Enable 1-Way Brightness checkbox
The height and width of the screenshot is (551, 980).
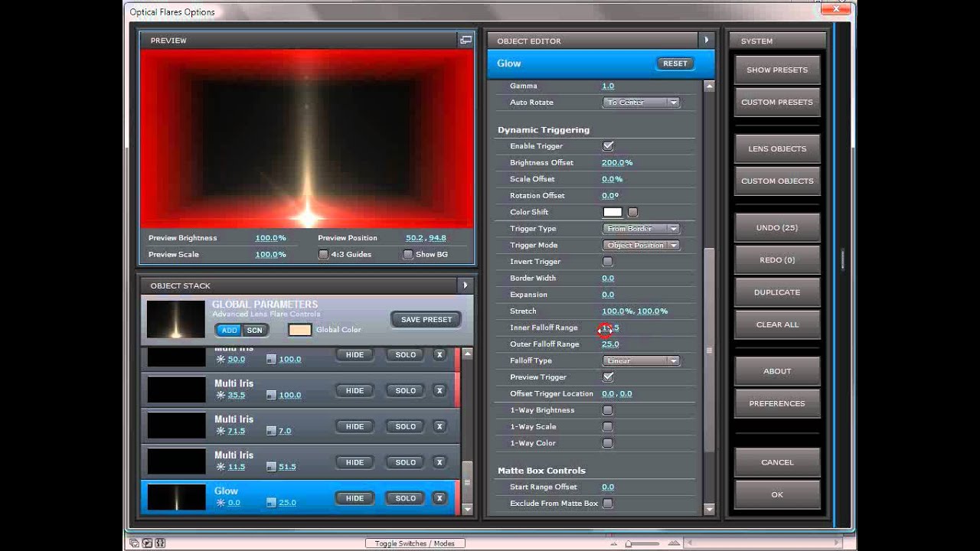click(x=608, y=410)
